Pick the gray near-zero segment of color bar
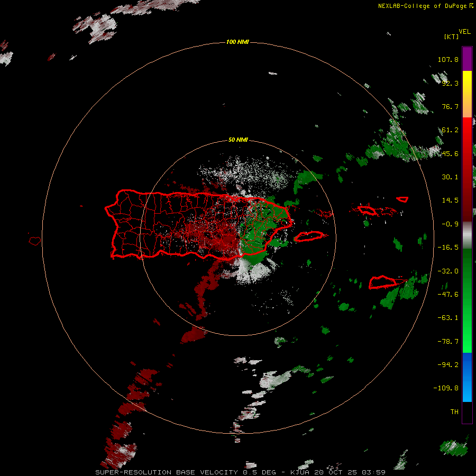This screenshot has height=476, width=476. (467, 235)
